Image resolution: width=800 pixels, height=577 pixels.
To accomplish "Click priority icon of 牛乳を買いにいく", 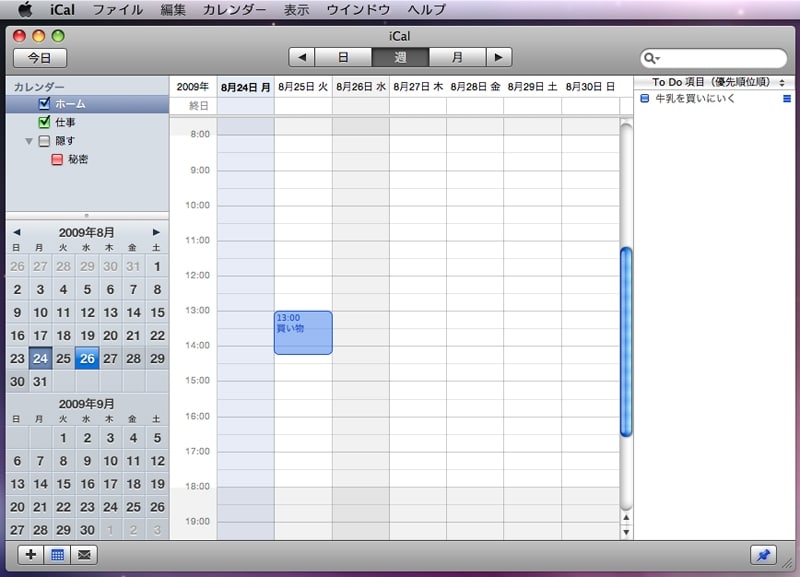I will (x=787, y=98).
